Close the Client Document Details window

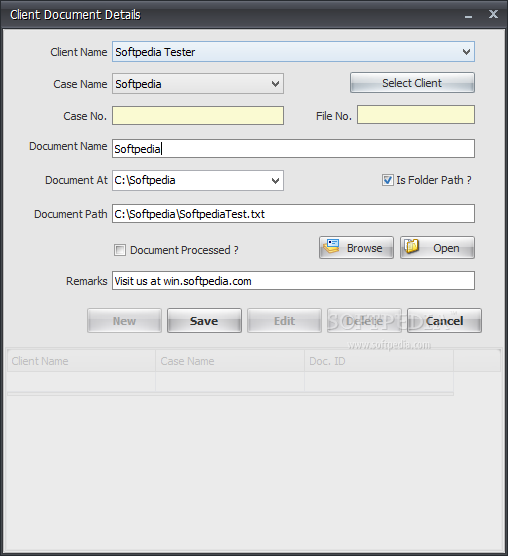coord(493,14)
